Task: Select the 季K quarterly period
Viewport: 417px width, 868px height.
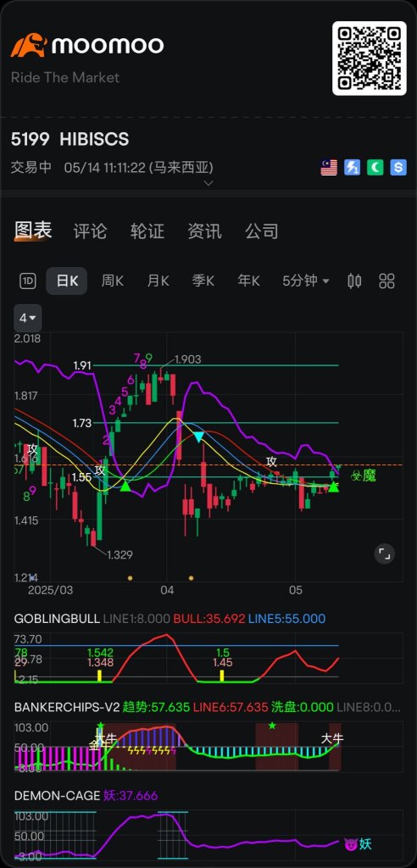Action: 203,281
